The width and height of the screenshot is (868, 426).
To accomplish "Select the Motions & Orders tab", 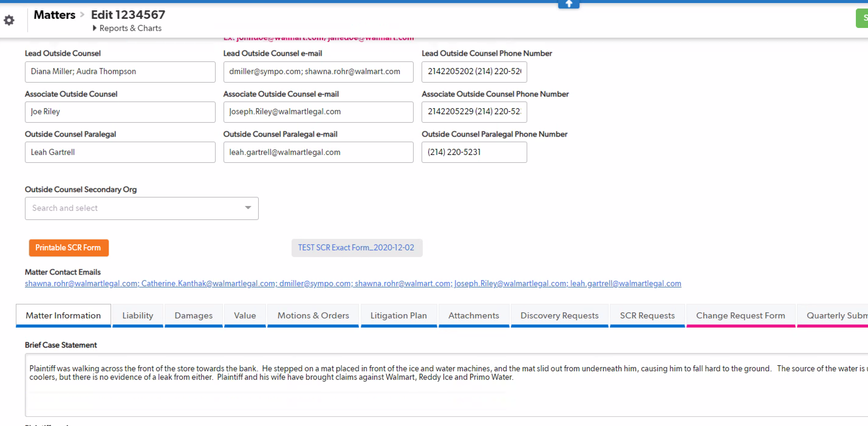I will 313,315.
